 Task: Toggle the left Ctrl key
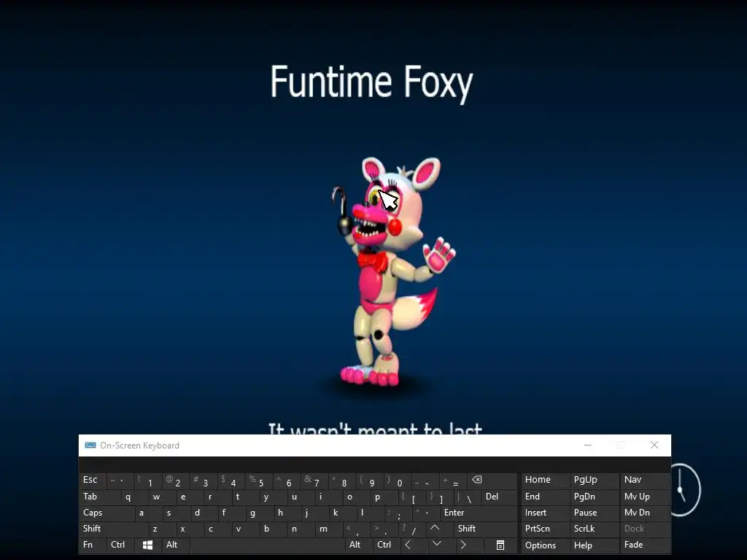[x=120, y=545]
